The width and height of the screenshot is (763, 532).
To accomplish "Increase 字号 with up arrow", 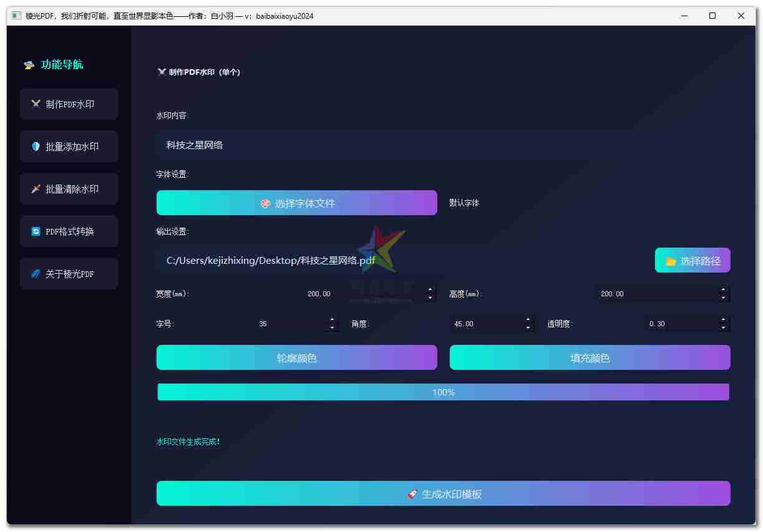I will tap(332, 320).
